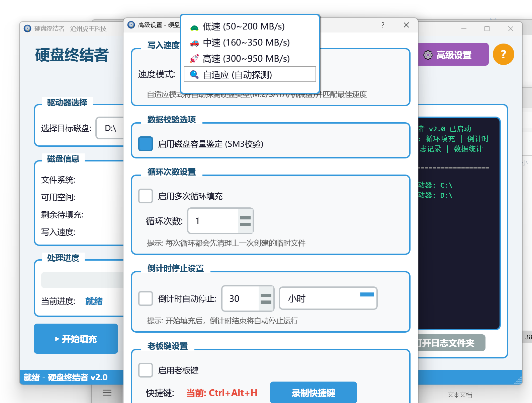Image resolution: width=532 pixels, height=403 pixels.
Task: Click the red car medium speed icon
Action: [x=194, y=43]
